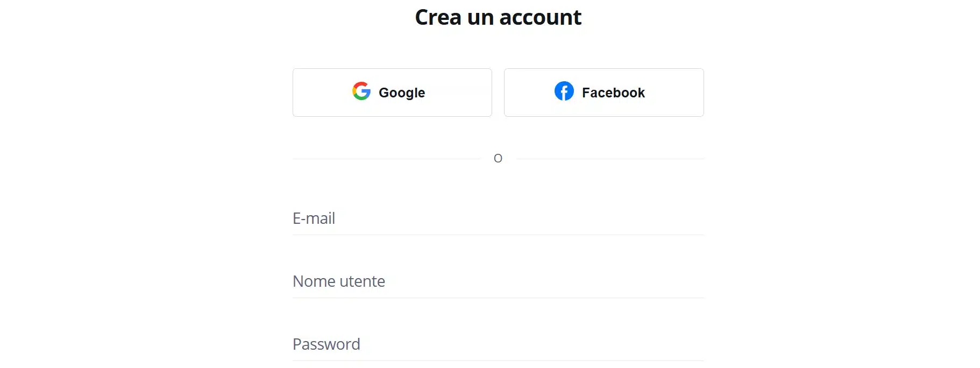Choose the multicolored G icon
This screenshot has height=368, width=980.
(x=361, y=91)
